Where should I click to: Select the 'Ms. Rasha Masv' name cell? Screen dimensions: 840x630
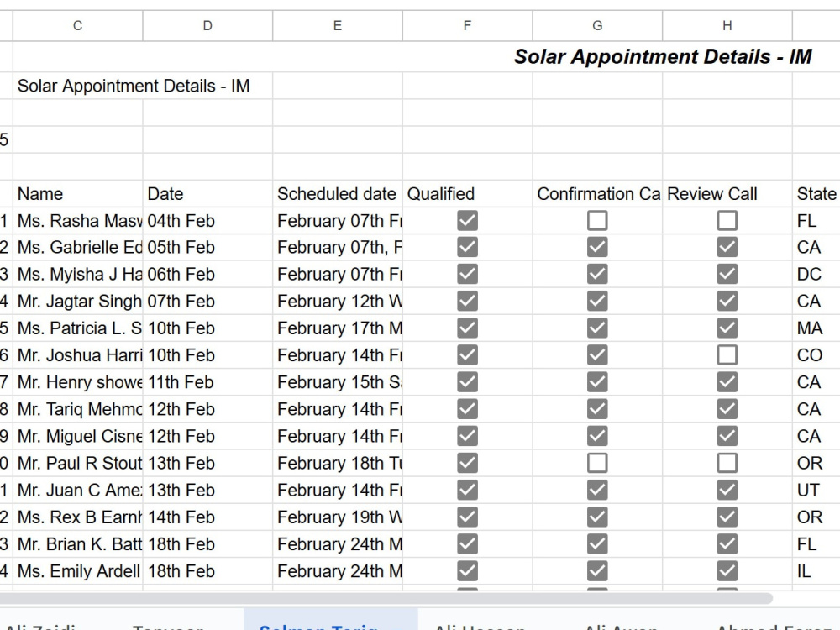pyautogui.click(x=77, y=221)
